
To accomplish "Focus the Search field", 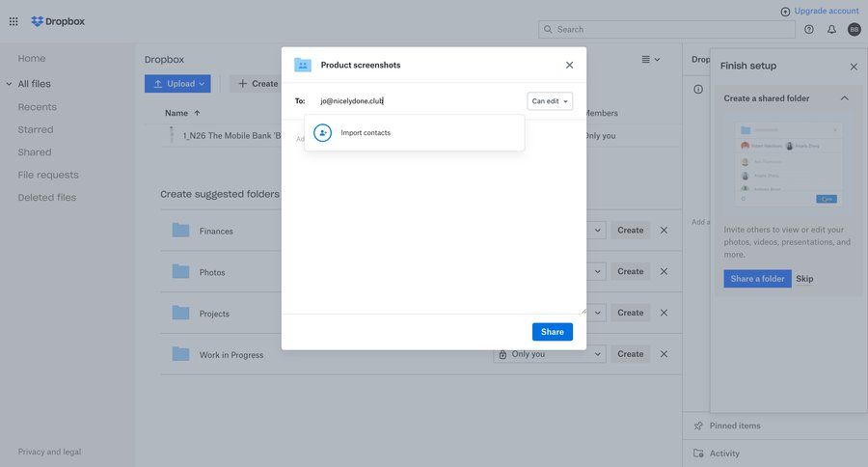I will (666, 29).
